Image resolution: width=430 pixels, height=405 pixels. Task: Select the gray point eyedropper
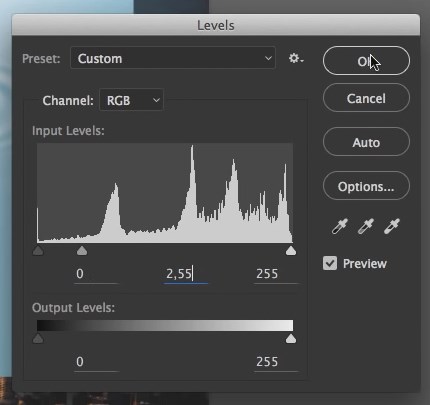click(366, 226)
